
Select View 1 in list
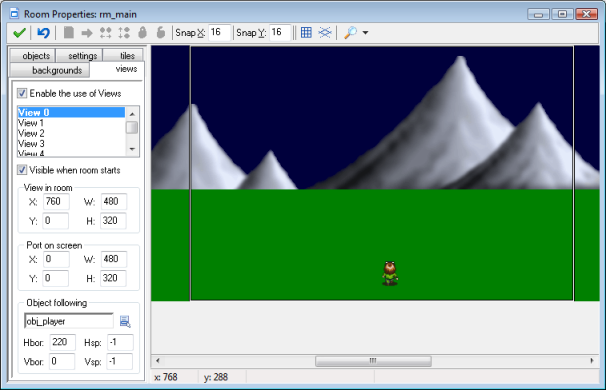[x=71, y=123]
